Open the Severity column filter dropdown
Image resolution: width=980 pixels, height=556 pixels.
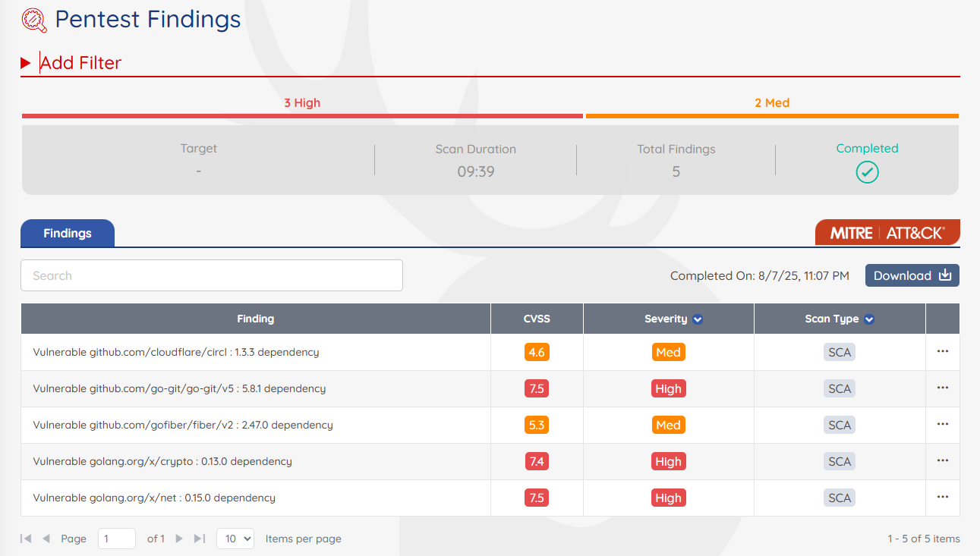[x=698, y=319]
